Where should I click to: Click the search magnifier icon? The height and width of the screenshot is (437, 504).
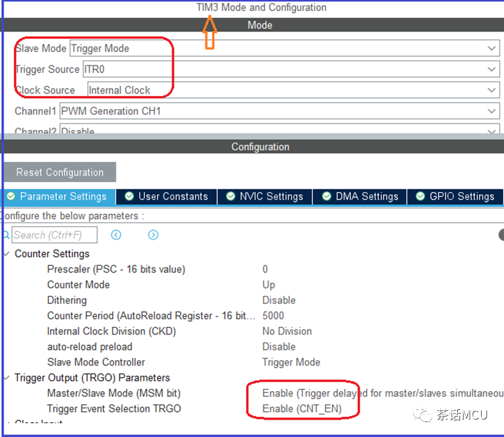[x=6, y=235]
